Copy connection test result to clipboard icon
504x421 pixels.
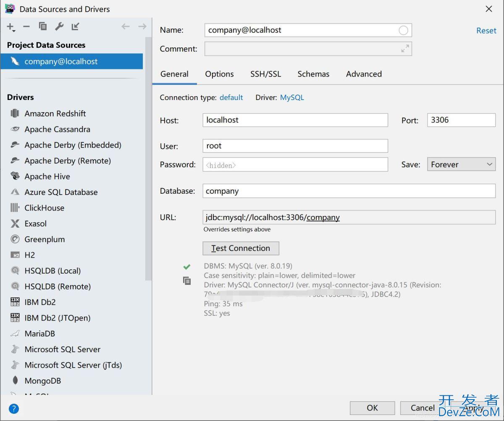[187, 281]
